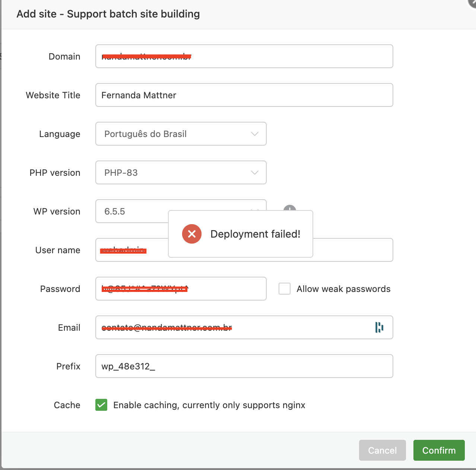Enable the Allow weak passwords checkbox
Viewport: 476px width, 470px height.
pos(285,289)
